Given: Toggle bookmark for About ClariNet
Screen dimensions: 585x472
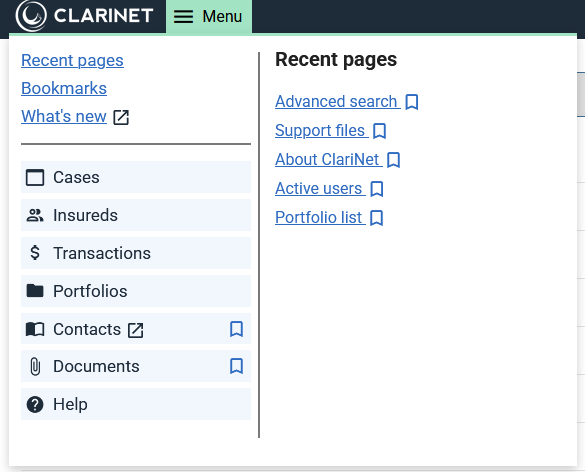Looking at the screenshot, I should [x=394, y=160].
